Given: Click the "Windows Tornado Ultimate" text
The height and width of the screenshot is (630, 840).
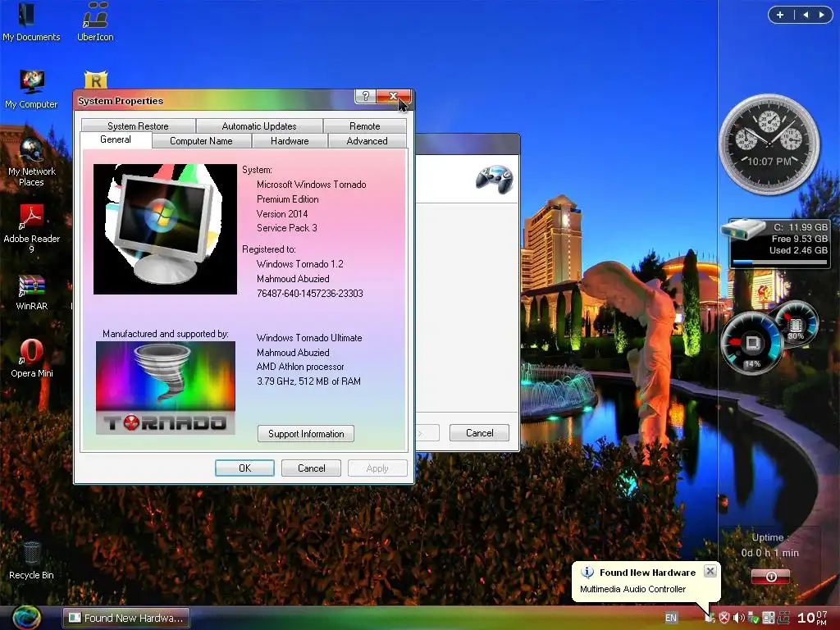Looking at the screenshot, I should coord(309,337).
